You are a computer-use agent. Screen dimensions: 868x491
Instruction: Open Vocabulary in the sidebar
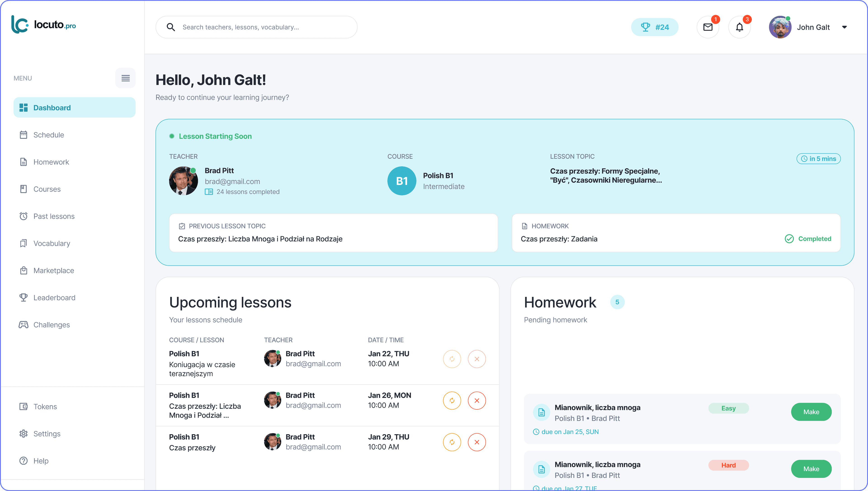click(75, 243)
